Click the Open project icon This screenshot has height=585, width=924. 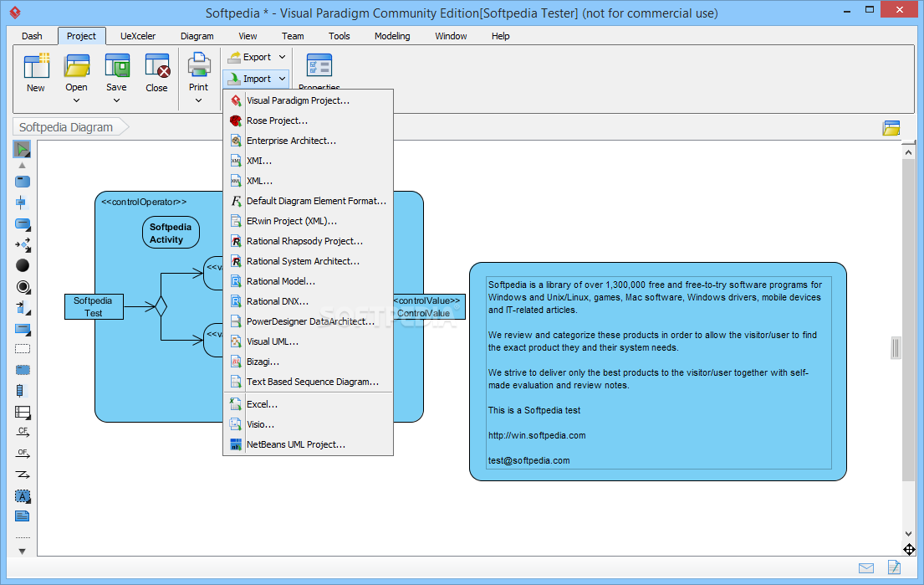tap(77, 66)
